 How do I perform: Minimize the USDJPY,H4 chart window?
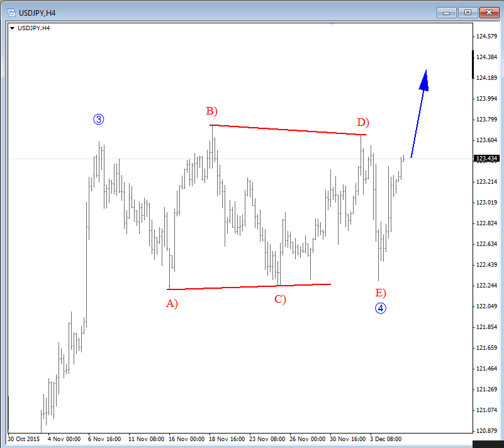[x=448, y=11]
